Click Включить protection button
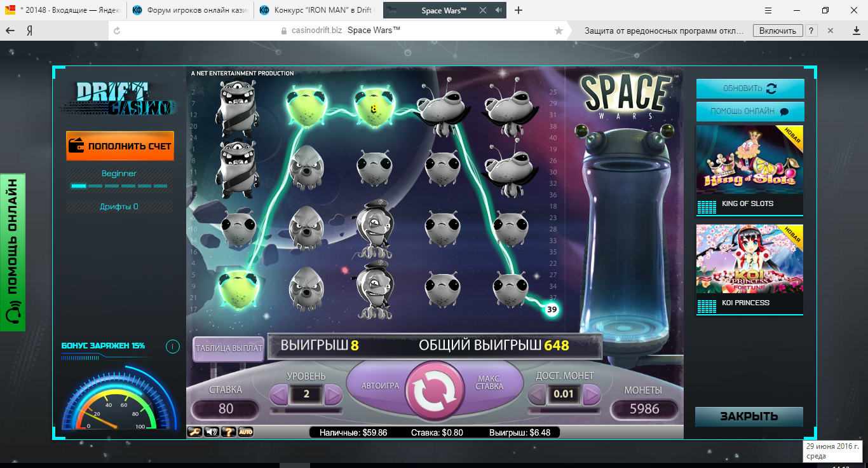Viewport: 868px width, 468px height. 778,31
